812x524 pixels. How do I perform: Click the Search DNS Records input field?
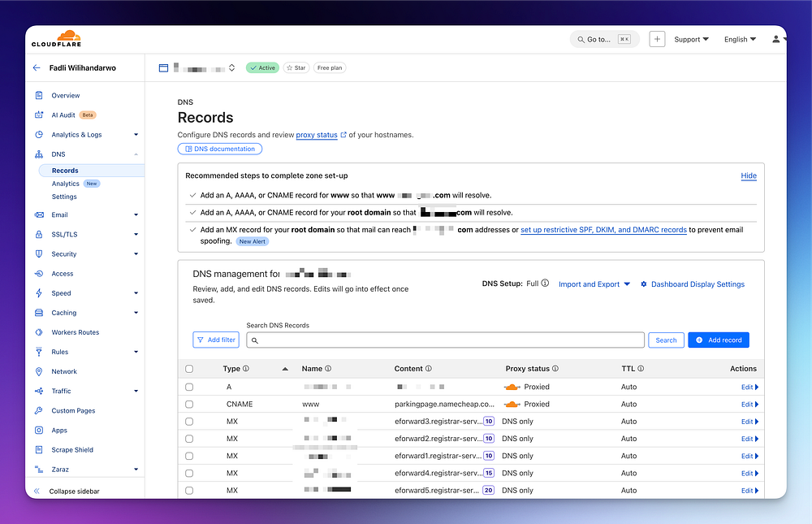coord(445,340)
